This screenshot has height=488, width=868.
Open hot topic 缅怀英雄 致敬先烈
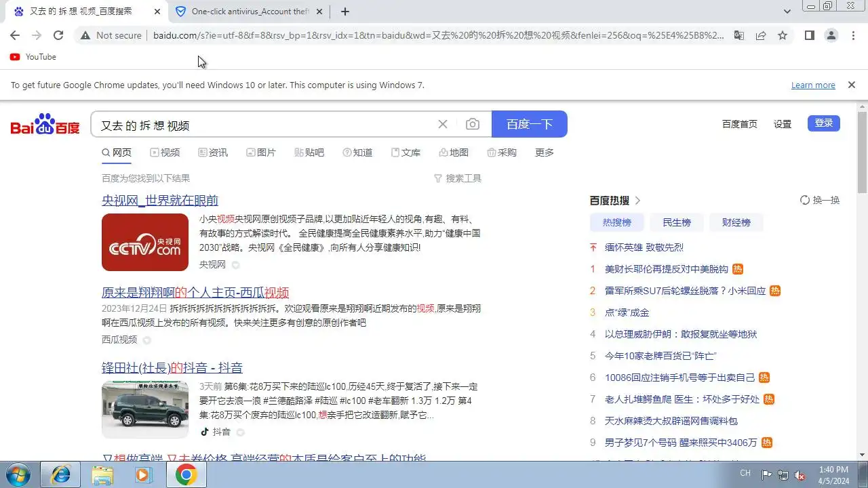tap(644, 247)
